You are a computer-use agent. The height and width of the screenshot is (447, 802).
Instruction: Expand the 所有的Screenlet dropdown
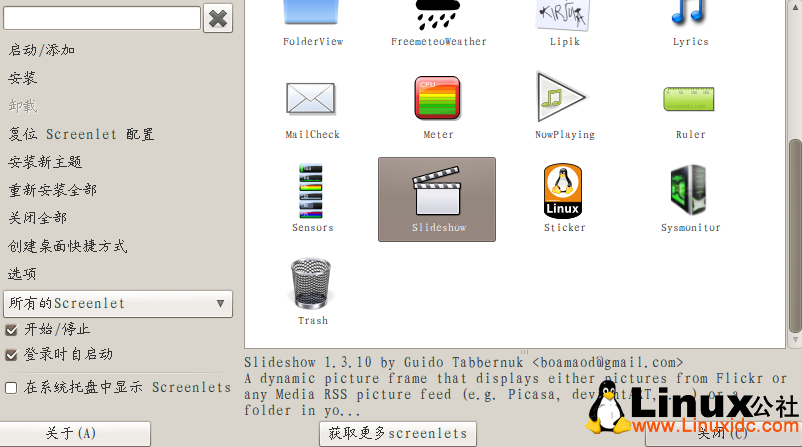[x=118, y=303]
